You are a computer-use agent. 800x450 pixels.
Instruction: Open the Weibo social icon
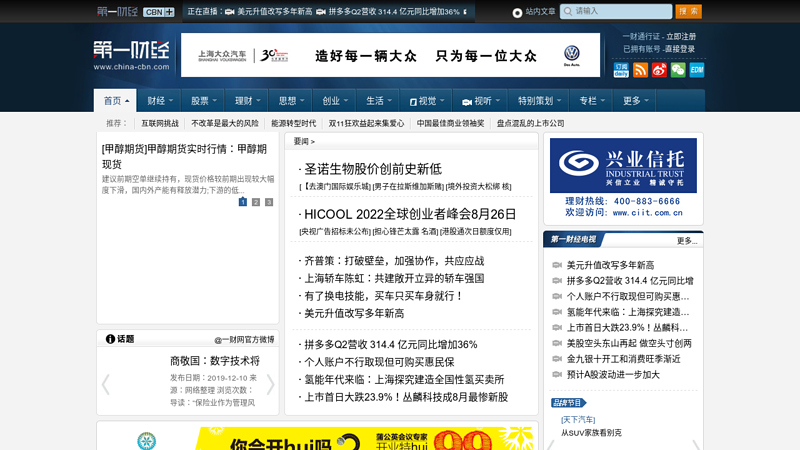point(659,70)
